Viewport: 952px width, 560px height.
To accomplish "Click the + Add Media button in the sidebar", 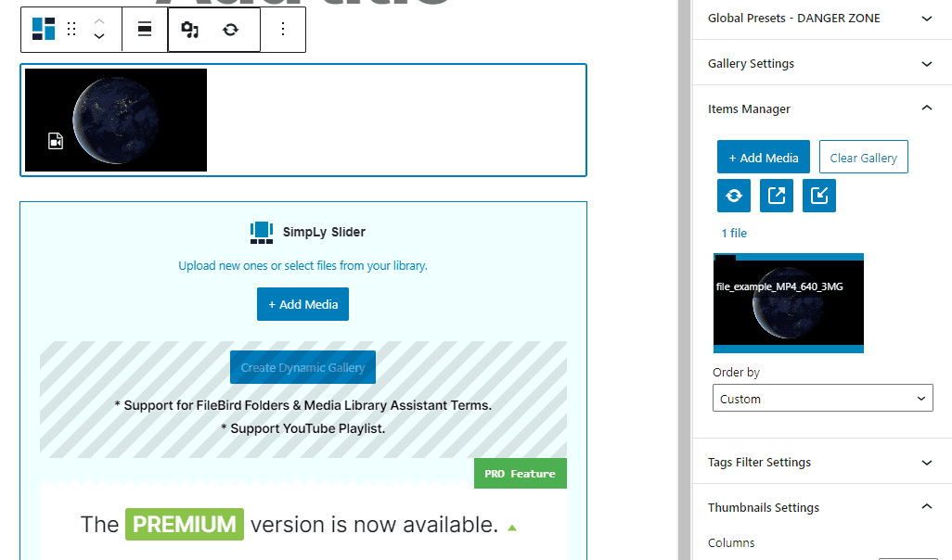I will click(x=763, y=157).
